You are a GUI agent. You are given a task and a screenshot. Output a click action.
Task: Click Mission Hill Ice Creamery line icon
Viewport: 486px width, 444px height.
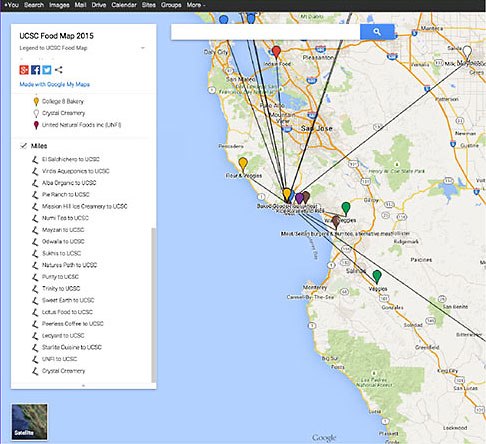coord(35,206)
